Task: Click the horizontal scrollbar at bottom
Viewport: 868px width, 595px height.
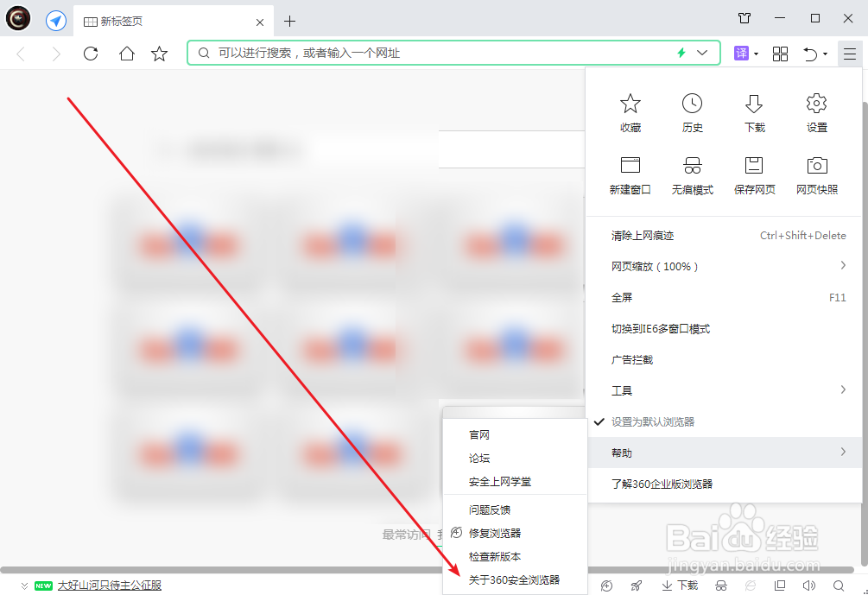Action: pos(427,570)
